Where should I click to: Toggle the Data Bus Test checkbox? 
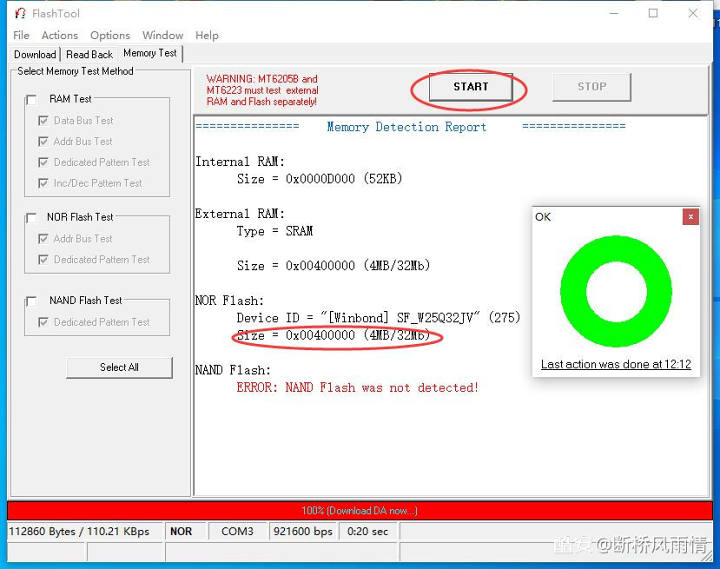tap(43, 121)
